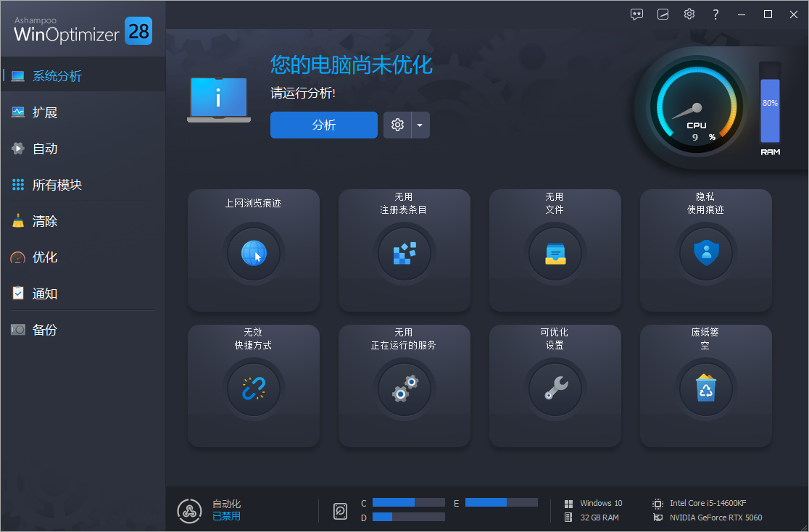Click the 您的电脑尚未优化 heading
The image size is (809, 532).
click(352, 65)
